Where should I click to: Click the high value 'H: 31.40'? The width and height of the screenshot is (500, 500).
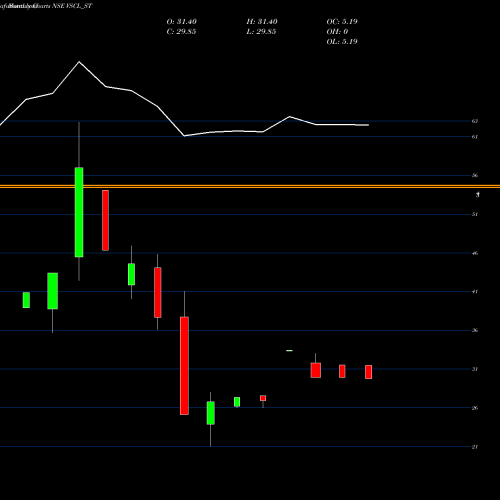click(x=262, y=22)
